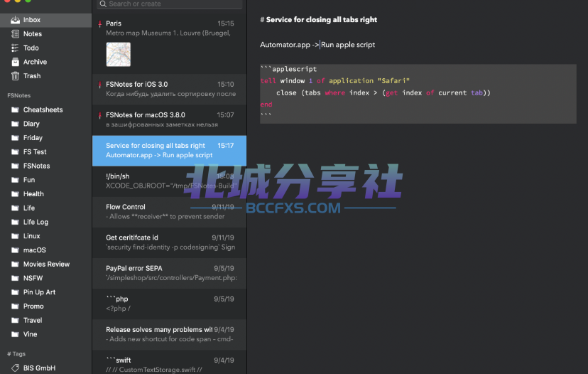This screenshot has height=374, width=588.
Task: Open the Friday folder icon
Action: [15, 138]
